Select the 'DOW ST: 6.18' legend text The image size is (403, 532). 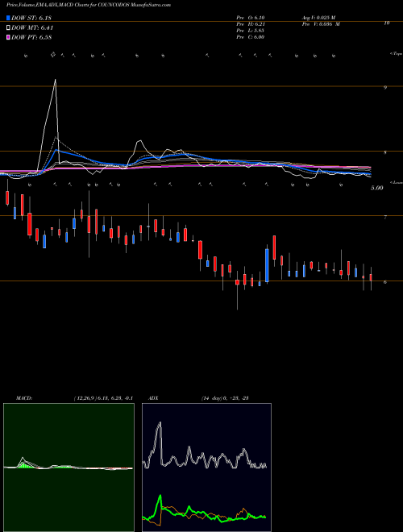(31, 18)
